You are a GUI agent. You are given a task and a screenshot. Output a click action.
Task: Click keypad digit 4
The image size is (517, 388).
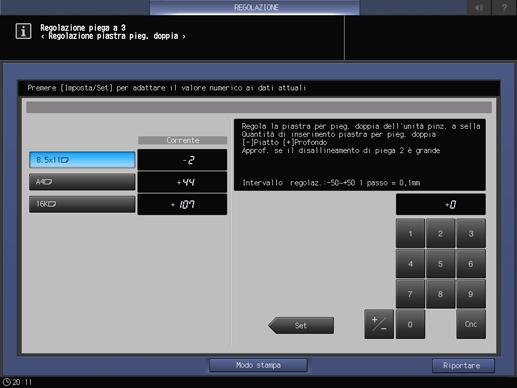click(410, 264)
